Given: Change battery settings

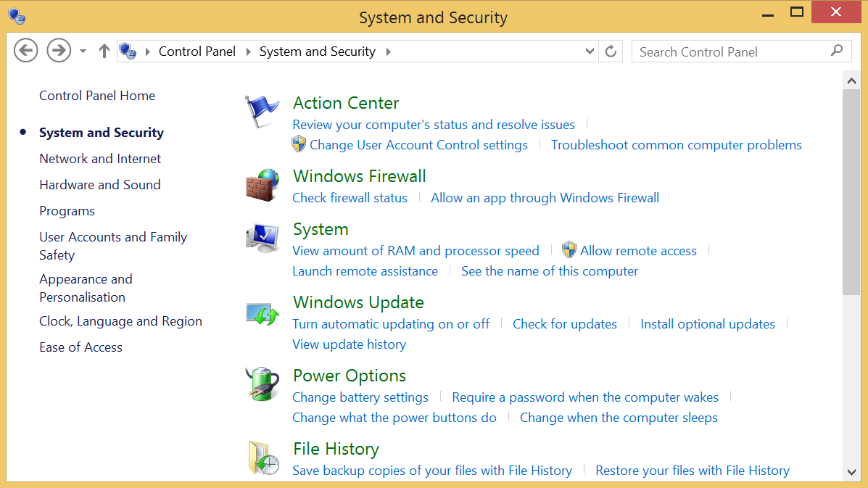Looking at the screenshot, I should pos(360,397).
